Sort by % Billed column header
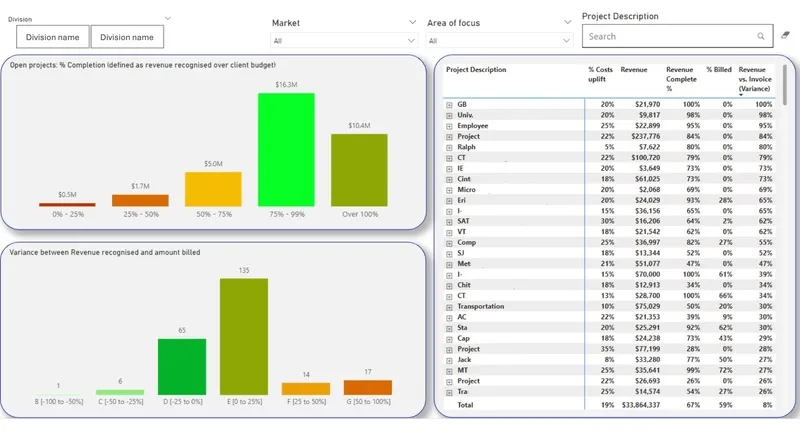 point(719,69)
